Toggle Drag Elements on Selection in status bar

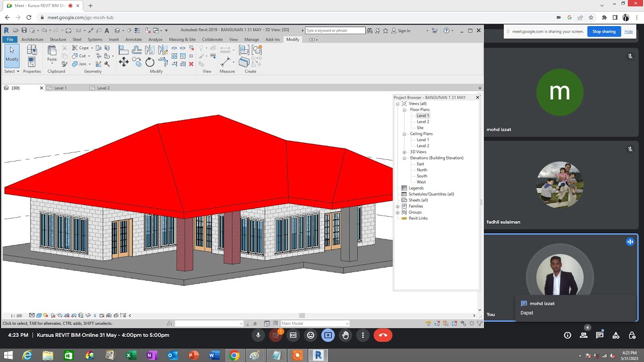pyautogui.click(x=463, y=323)
